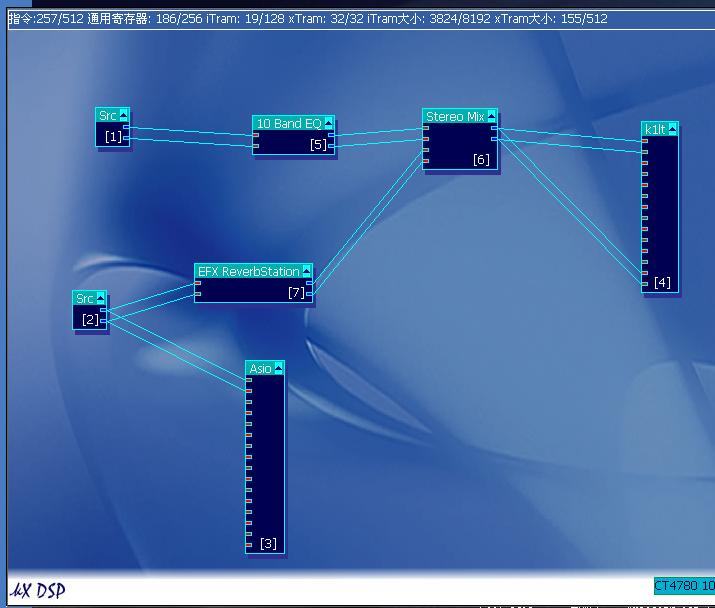Click last input pin of Asio
Viewport: 715px width, 608px height.
pos(249,545)
